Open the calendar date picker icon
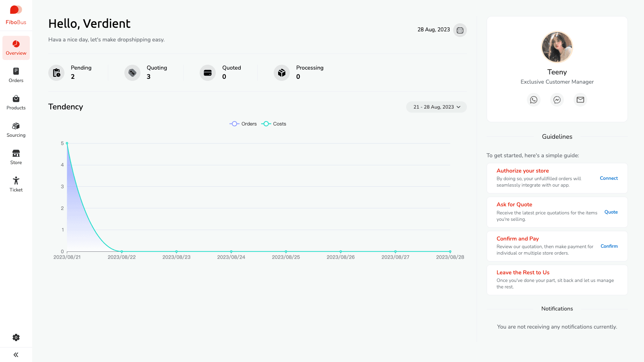Viewport: 644px width, 362px height. tap(460, 30)
